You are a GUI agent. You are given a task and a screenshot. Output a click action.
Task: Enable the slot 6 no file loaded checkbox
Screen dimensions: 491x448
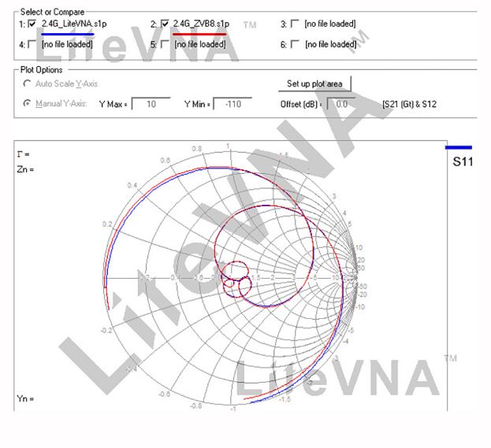(295, 44)
